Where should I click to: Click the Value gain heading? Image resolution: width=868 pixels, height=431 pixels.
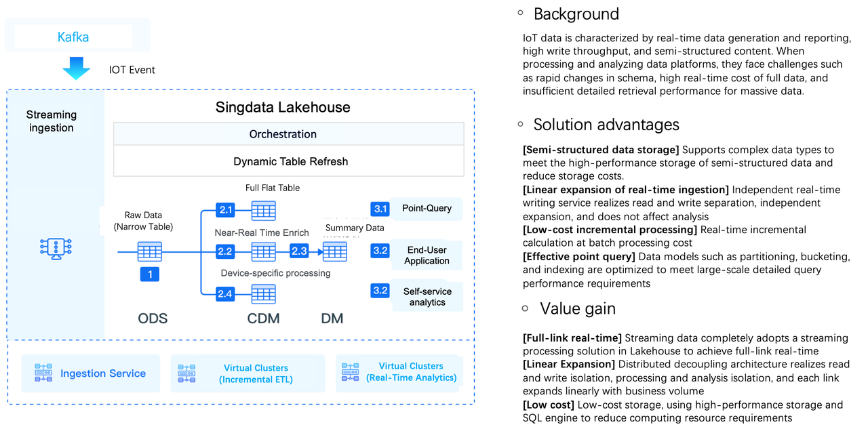pos(577,309)
